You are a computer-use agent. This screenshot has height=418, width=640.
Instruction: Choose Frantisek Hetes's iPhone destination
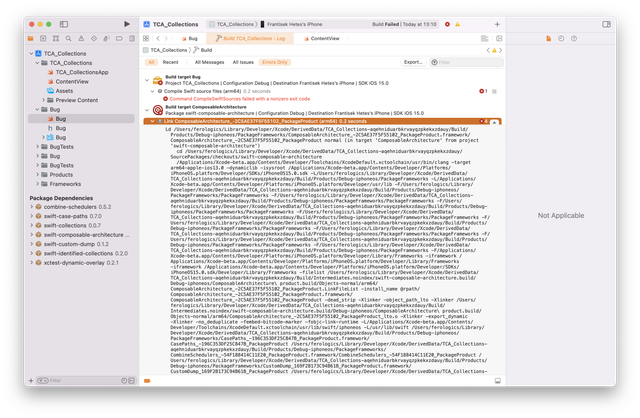point(291,24)
